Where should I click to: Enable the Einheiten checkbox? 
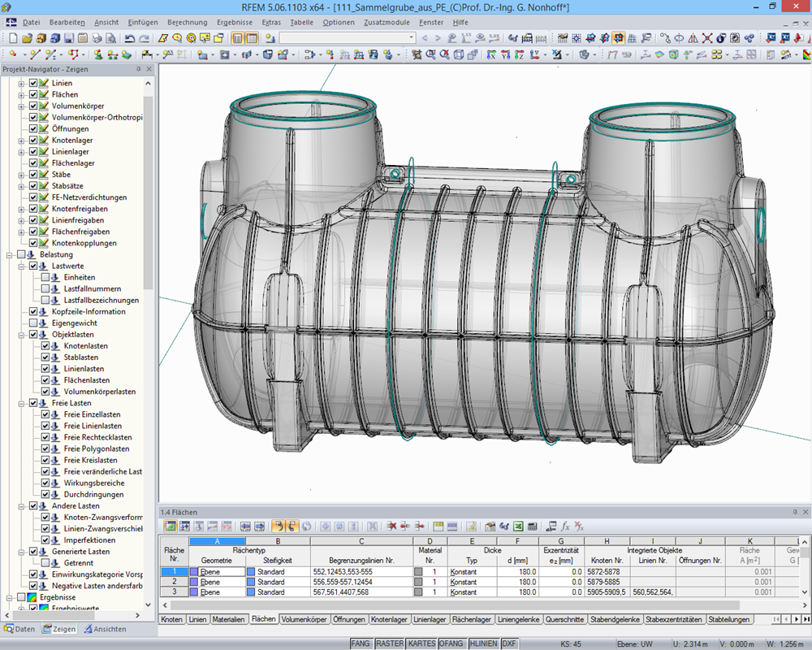[x=45, y=277]
